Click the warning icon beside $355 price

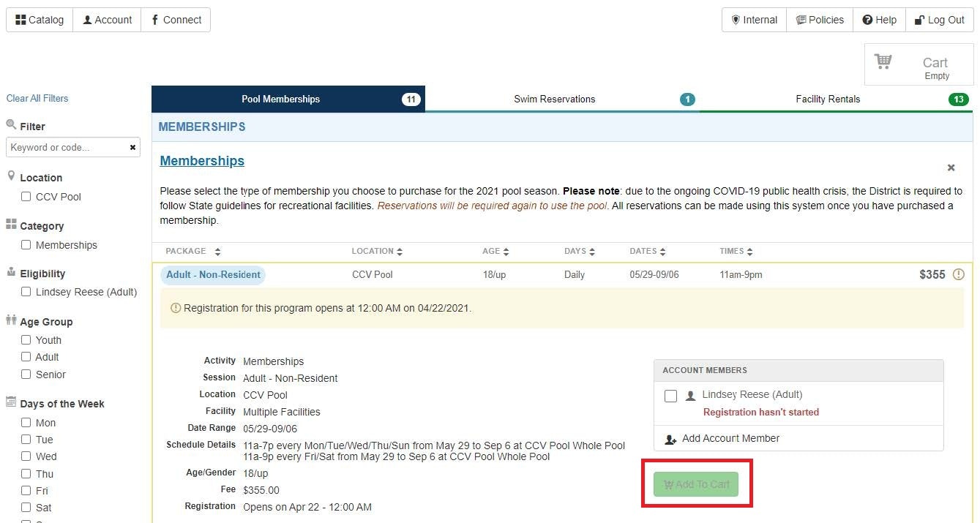click(x=959, y=275)
